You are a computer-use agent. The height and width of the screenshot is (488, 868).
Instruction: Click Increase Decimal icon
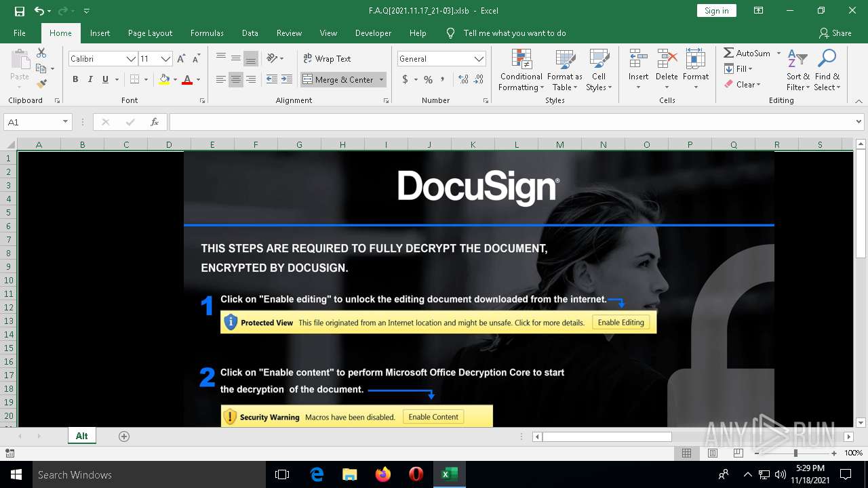tap(464, 79)
